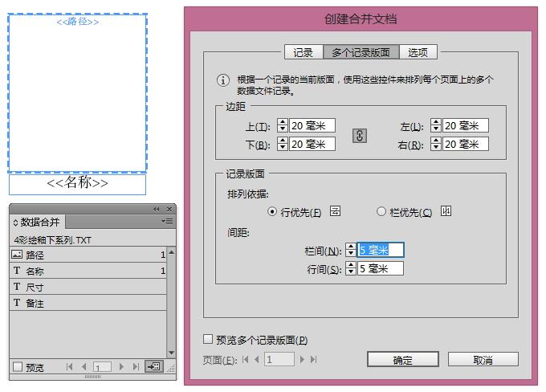The image size is (546, 392).
Task: Click the 确定 button
Action: coord(403,359)
